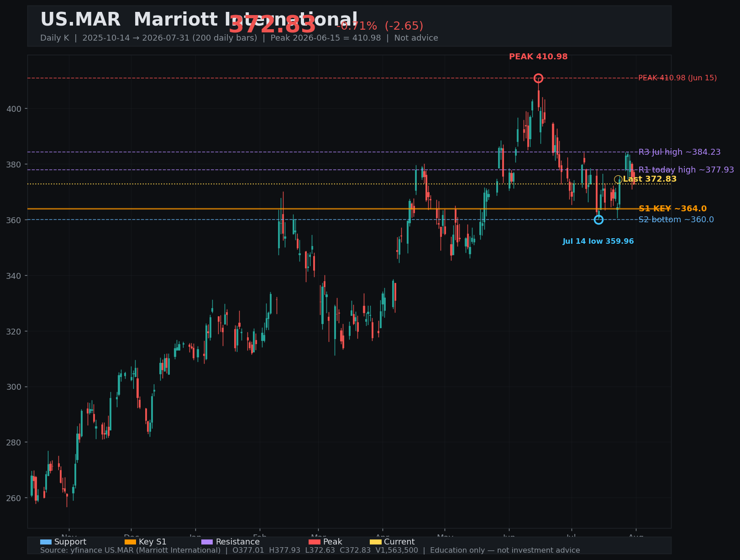The width and height of the screenshot is (740, 560).
Task: Select the PEAK 410.98 (Jun 15) line label
Action: pyautogui.click(x=677, y=78)
